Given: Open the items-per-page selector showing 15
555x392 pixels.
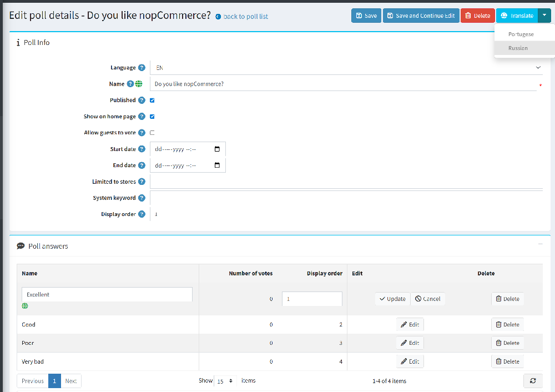Looking at the screenshot, I should pos(225,381).
